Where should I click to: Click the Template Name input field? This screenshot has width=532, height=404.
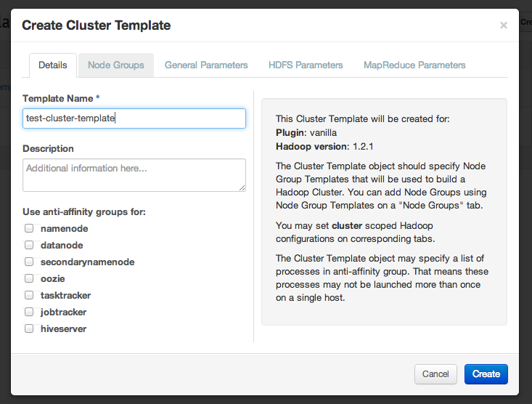[134, 118]
